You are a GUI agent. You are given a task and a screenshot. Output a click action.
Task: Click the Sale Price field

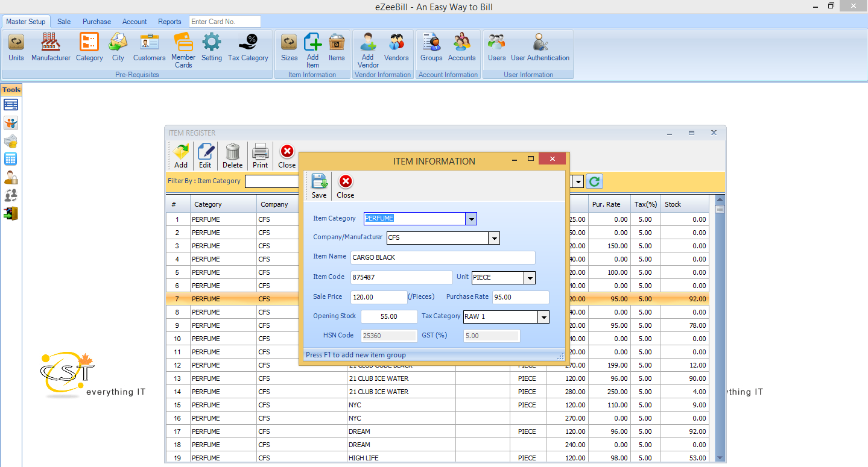tap(379, 297)
